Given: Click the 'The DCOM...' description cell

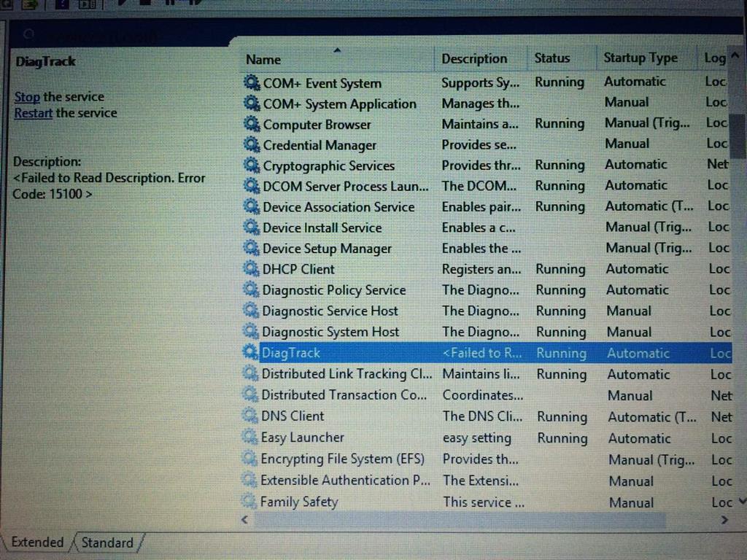Looking at the screenshot, I should pos(479,186).
